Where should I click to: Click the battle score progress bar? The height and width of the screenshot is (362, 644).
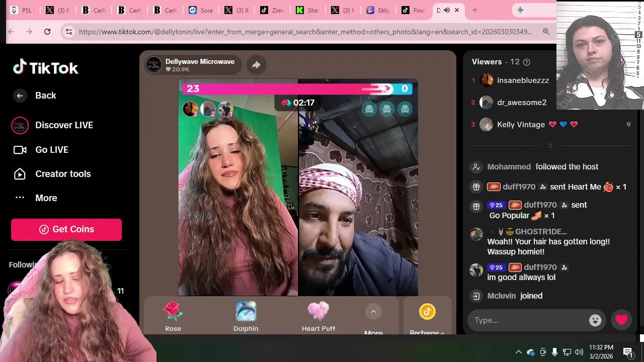point(298,89)
